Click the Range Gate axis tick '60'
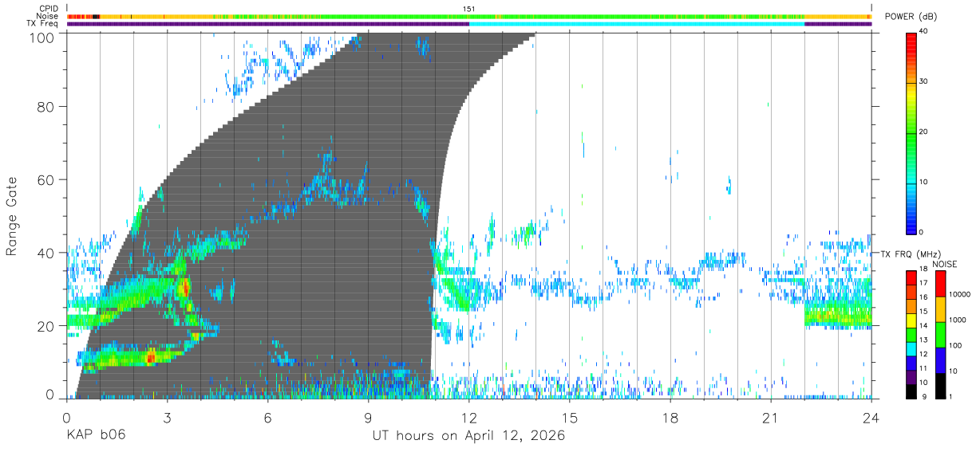 (45, 180)
